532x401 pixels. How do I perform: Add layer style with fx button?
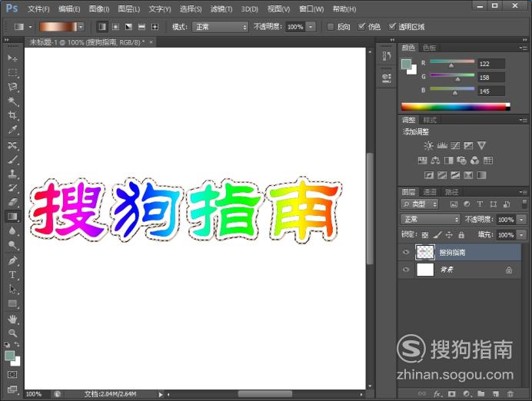point(437,394)
